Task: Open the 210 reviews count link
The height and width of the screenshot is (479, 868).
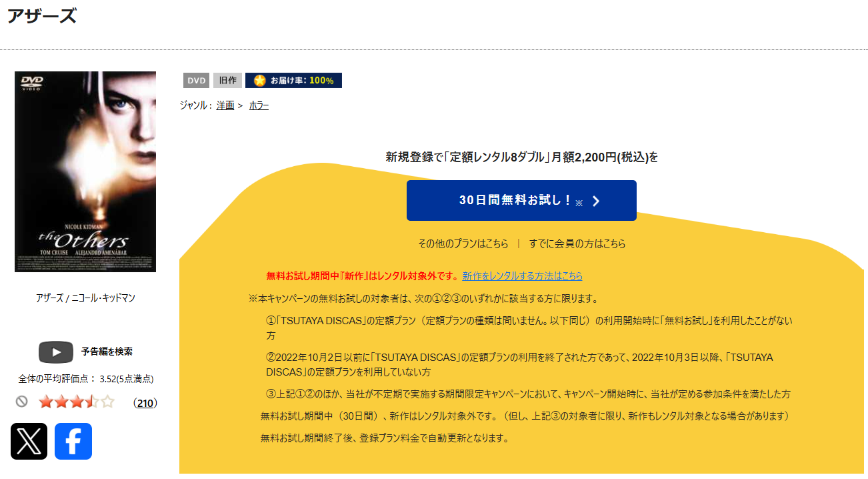Action: (145, 402)
